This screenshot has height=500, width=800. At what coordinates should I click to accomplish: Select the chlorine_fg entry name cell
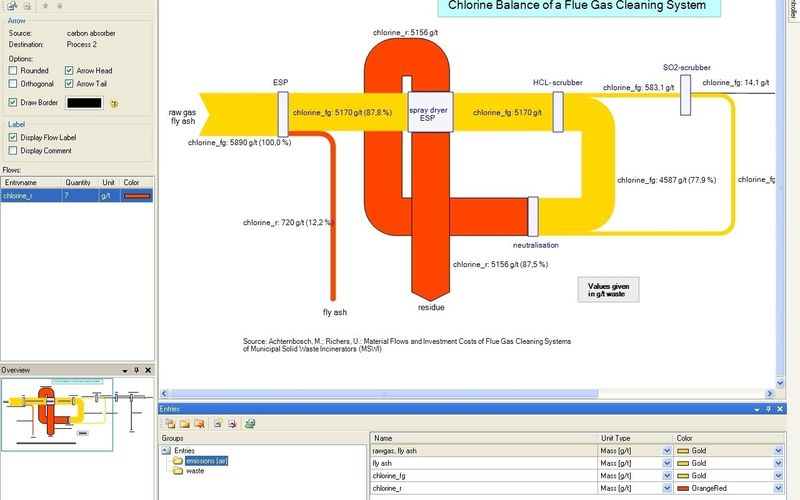[484, 476]
